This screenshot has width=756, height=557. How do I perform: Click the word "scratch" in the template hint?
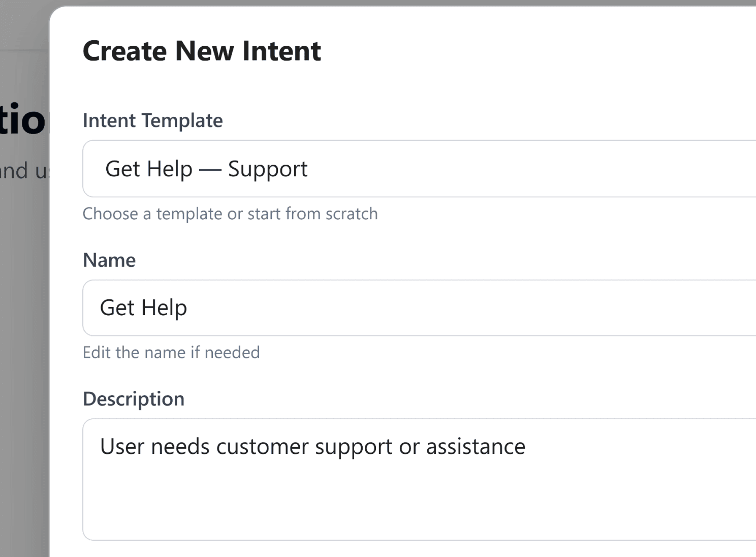[352, 214]
